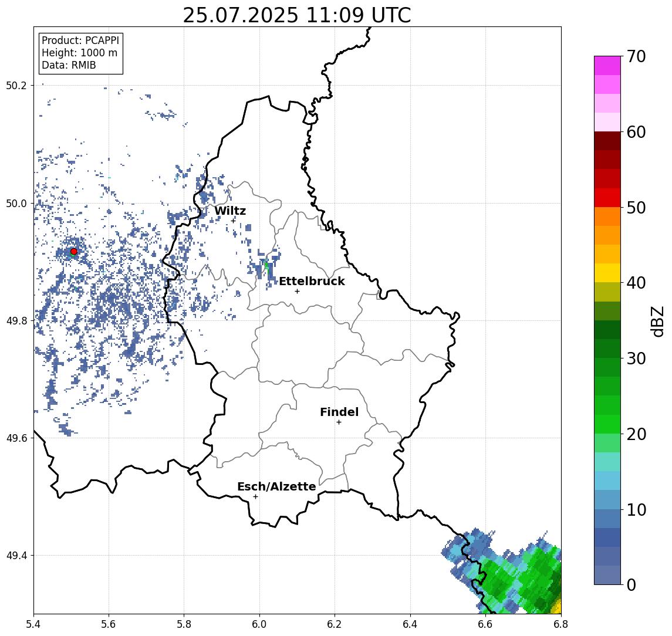The height and width of the screenshot is (636, 672).
Task: Click the small green echo near Ettelbruck
Action: point(267,268)
